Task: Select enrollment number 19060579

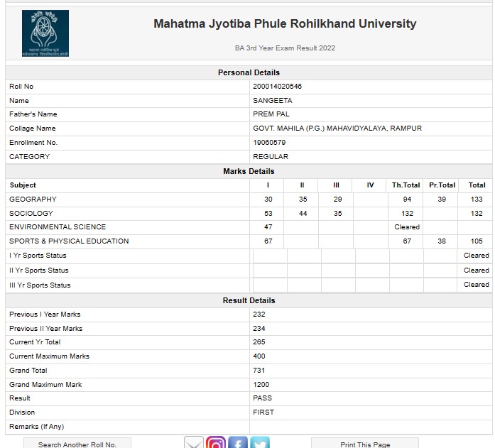Action: click(x=269, y=142)
